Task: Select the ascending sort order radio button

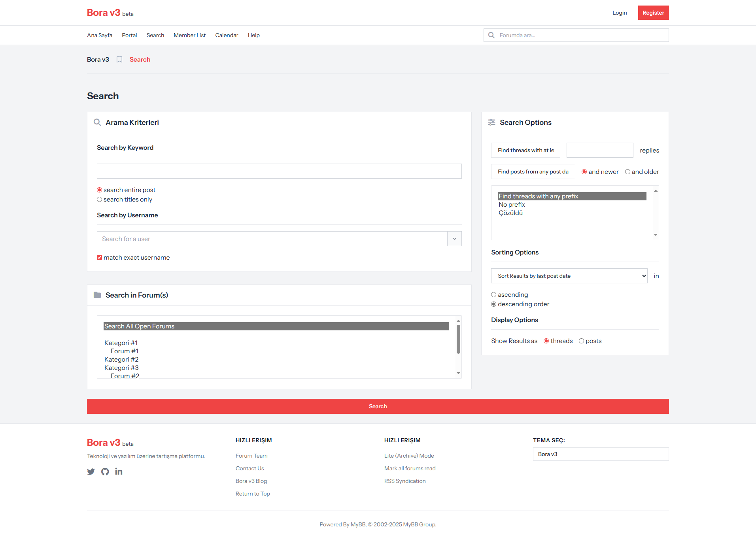Action: click(x=494, y=295)
